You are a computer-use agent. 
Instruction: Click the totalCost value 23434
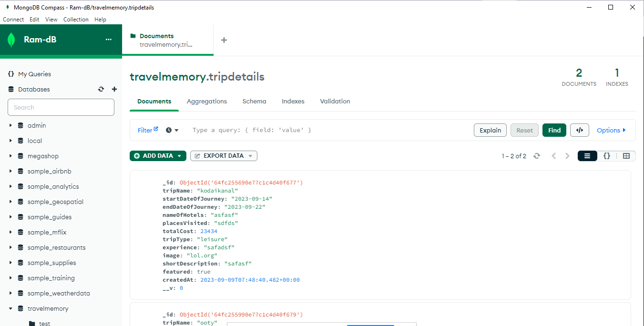[209, 231]
